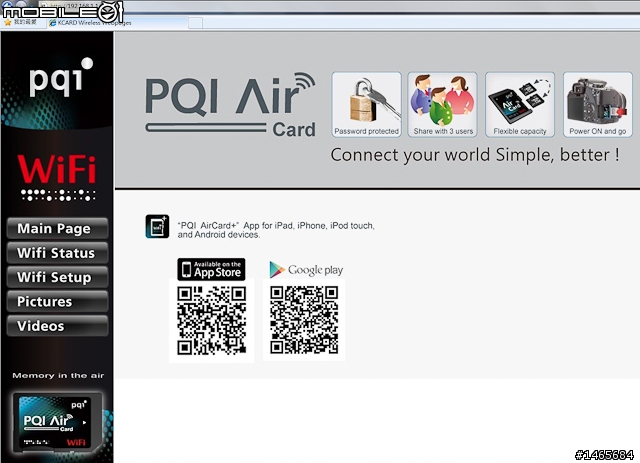Click the 'Memory in the air' text

(58, 375)
